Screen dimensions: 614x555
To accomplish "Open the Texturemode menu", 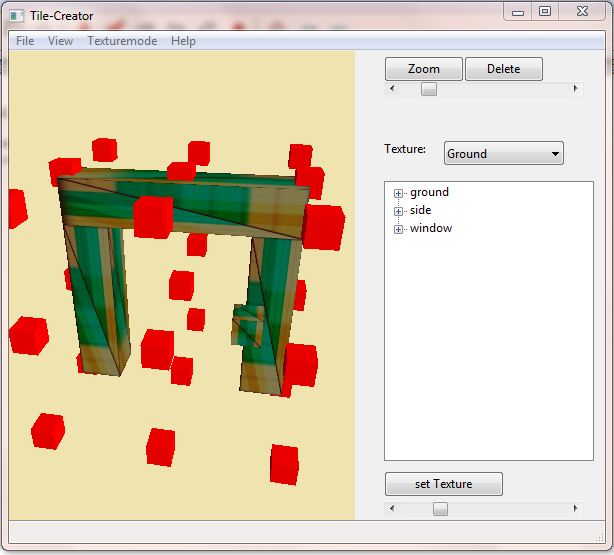I will click(122, 41).
